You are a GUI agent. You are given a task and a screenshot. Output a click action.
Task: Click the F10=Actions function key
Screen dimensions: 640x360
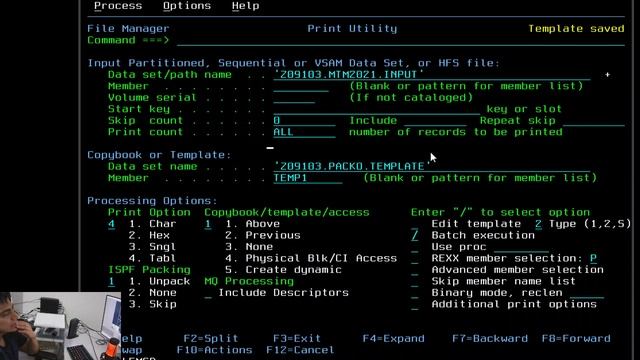(214, 350)
